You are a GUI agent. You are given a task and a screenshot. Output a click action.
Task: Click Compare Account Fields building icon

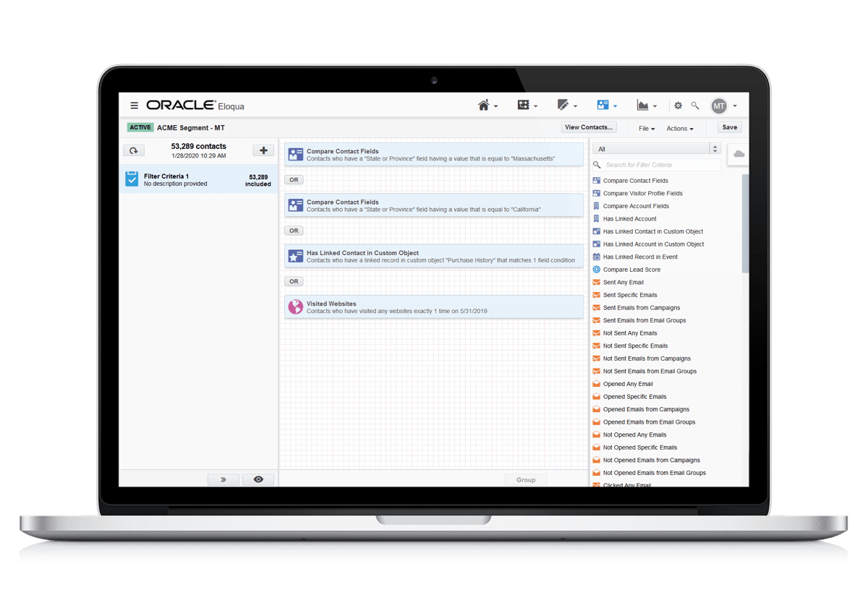tap(597, 206)
